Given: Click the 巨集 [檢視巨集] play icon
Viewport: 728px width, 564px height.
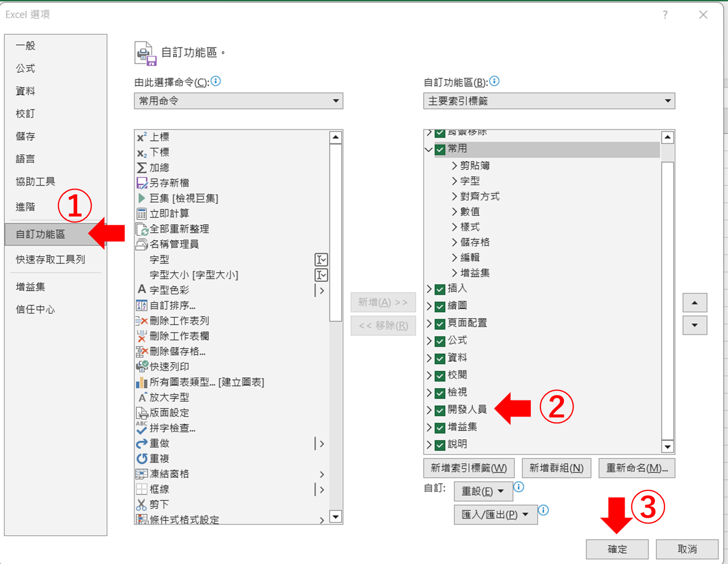Looking at the screenshot, I should (x=142, y=198).
